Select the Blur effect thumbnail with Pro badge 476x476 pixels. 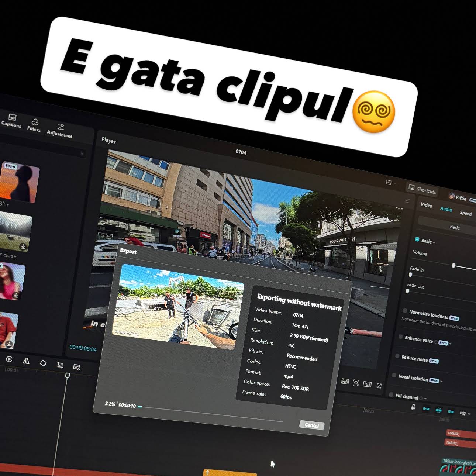pyautogui.click(x=20, y=182)
